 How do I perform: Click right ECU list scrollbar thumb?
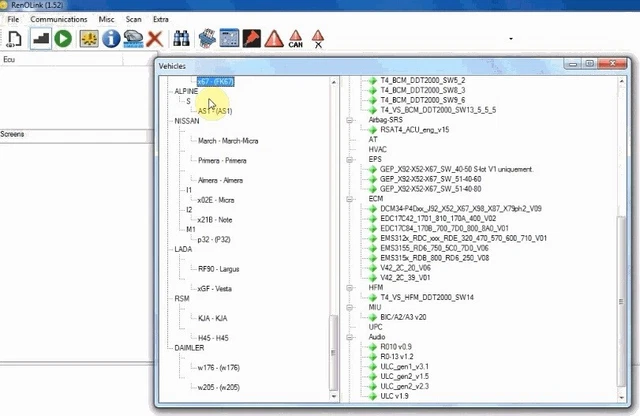[621, 301]
